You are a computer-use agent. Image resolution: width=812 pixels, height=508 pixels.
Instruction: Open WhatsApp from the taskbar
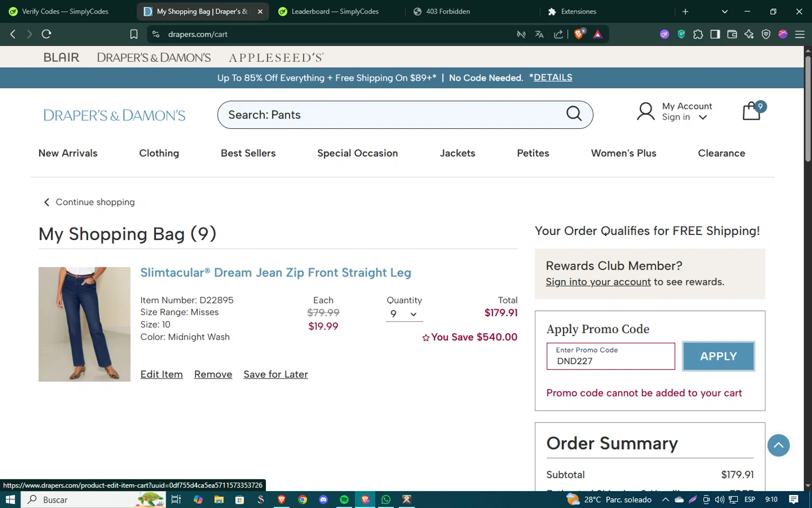(386, 499)
